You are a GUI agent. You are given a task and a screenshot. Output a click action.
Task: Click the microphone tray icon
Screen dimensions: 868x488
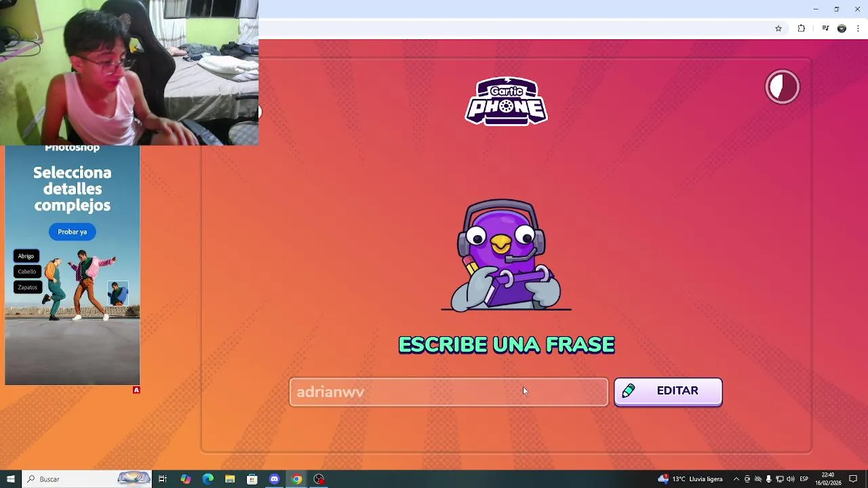(x=769, y=479)
